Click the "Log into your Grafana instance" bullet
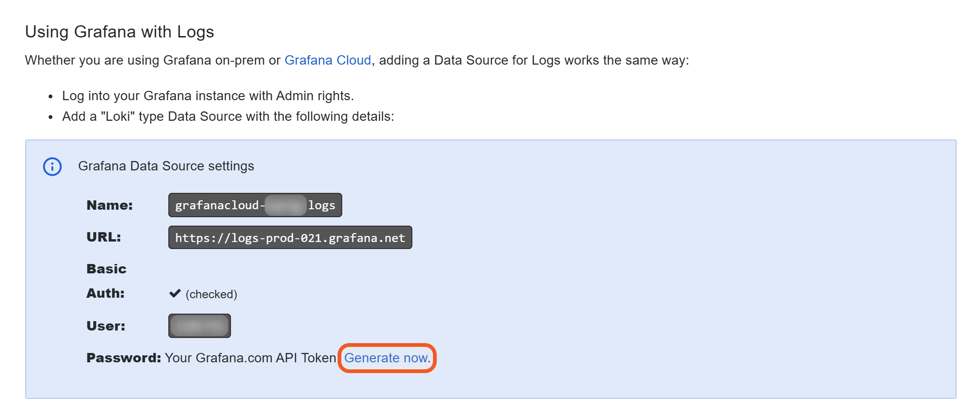The width and height of the screenshot is (980, 411). (208, 96)
